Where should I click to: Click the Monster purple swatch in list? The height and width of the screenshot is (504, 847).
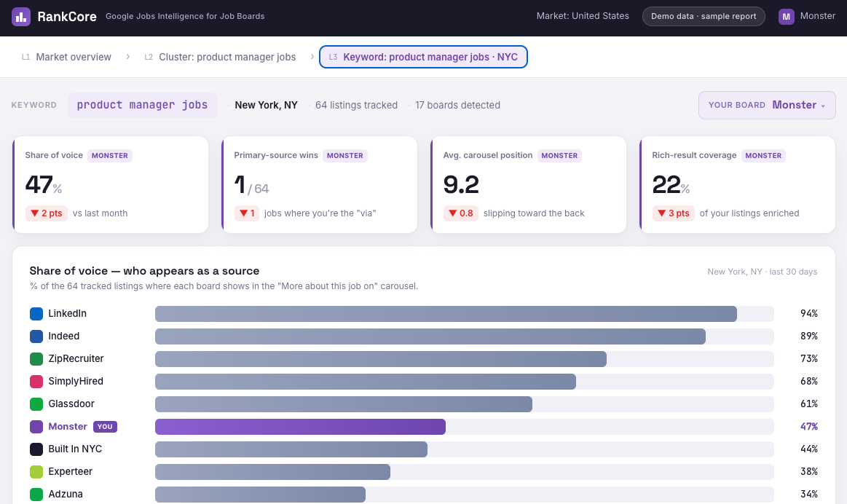point(36,427)
